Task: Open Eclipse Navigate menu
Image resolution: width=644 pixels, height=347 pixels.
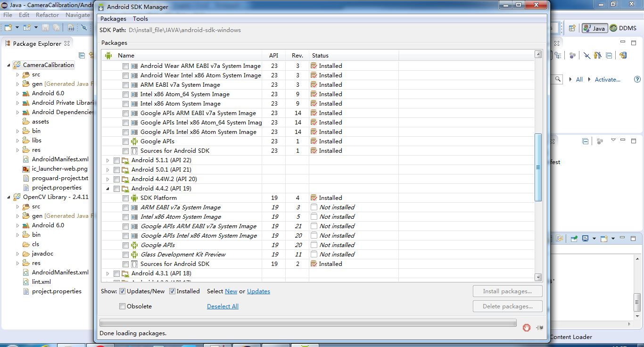Action: 78,15
